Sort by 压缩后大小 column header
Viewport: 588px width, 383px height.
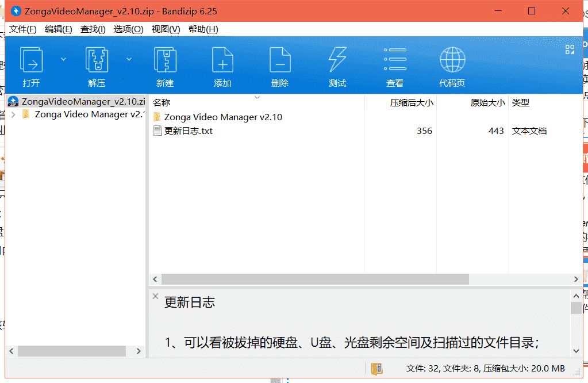coord(412,102)
